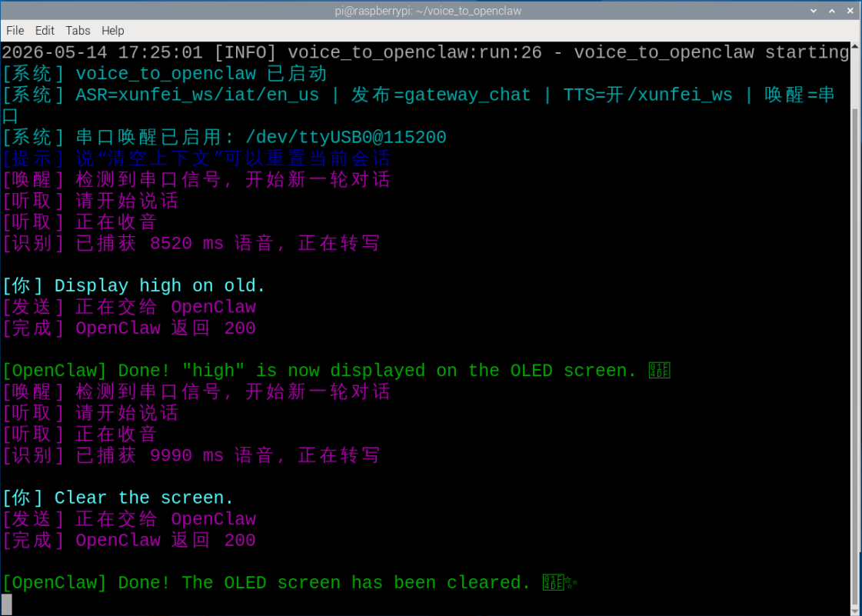Maximize the terminal window
Viewport: 862px width, 616px height.
tap(832, 11)
